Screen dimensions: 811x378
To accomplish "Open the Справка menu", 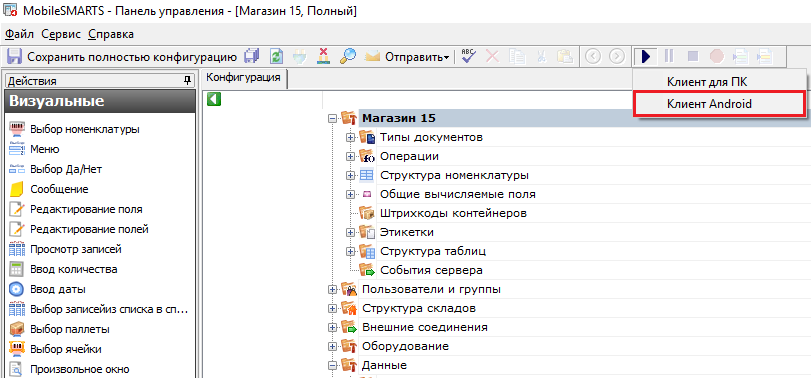I will [x=111, y=34].
